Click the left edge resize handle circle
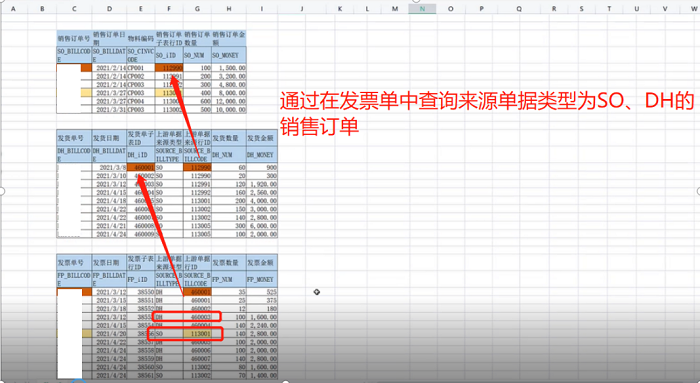The height and width of the screenshot is (383, 700). [x=2, y=191]
